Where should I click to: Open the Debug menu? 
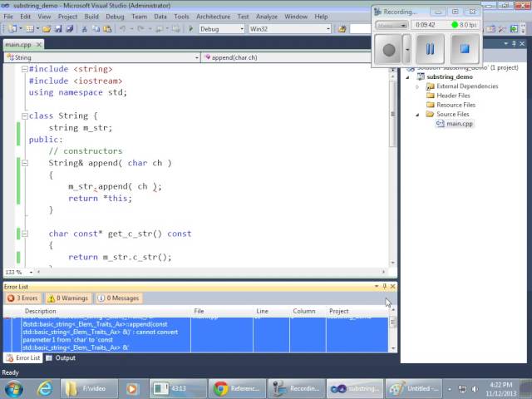tap(115, 17)
